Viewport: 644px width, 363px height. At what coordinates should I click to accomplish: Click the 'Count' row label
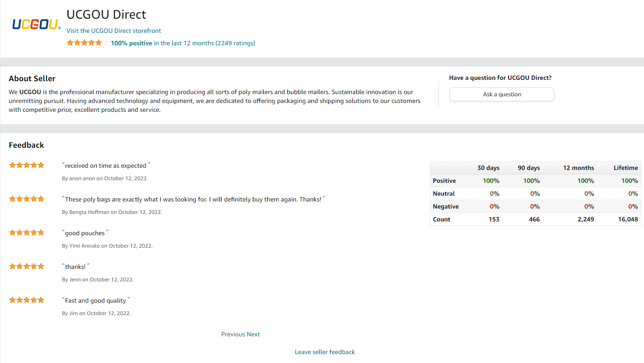click(x=441, y=219)
